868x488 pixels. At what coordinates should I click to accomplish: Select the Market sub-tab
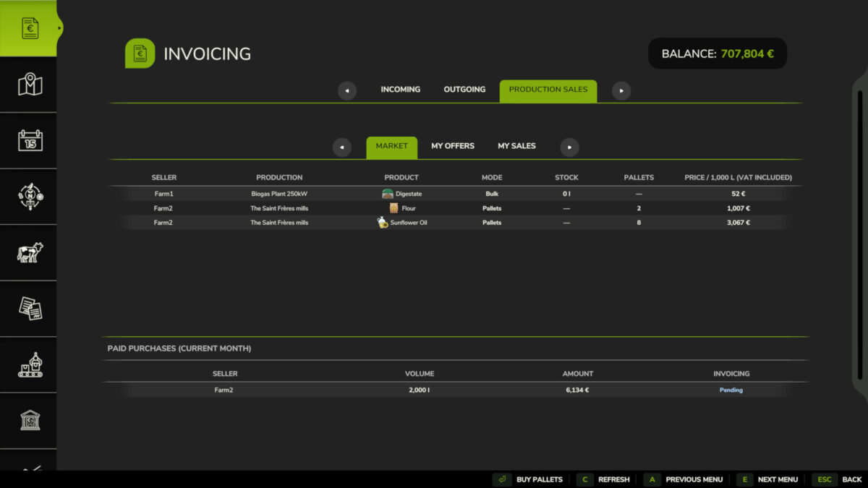point(392,147)
